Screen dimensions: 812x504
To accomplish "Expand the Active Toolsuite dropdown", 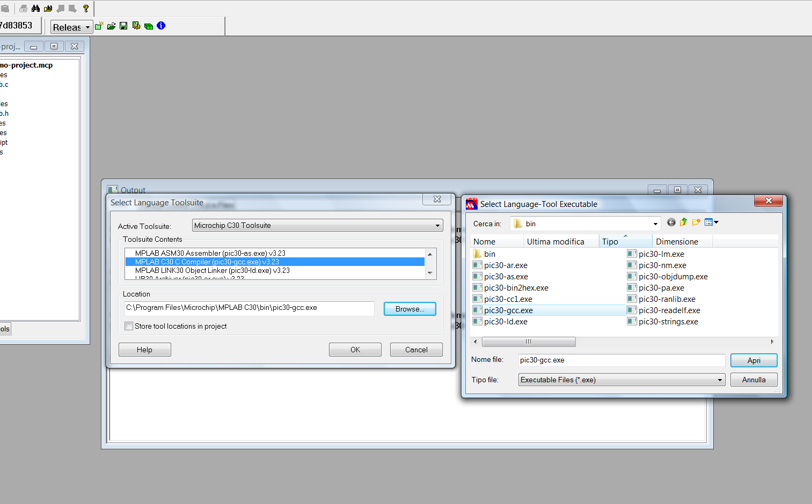I will (x=318, y=225).
